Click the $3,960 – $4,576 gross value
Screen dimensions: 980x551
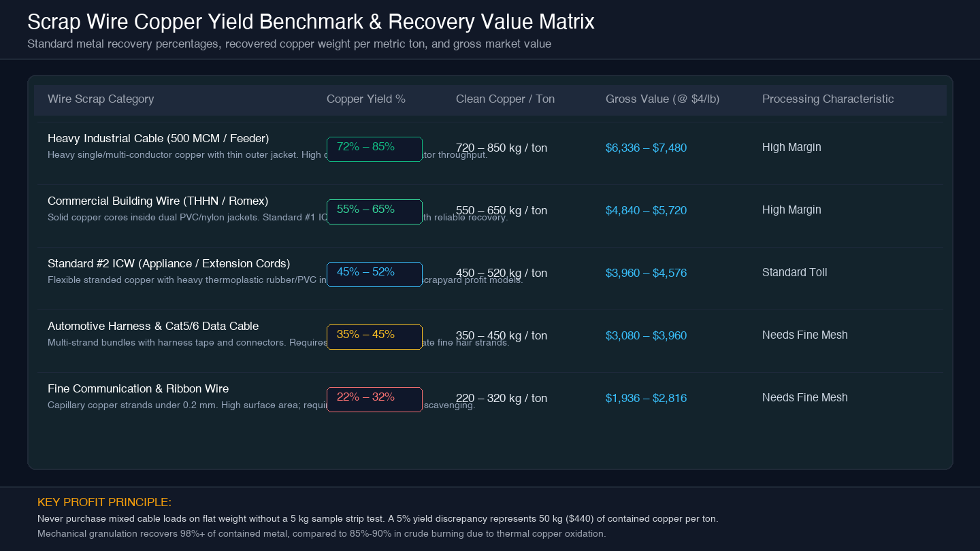point(647,273)
